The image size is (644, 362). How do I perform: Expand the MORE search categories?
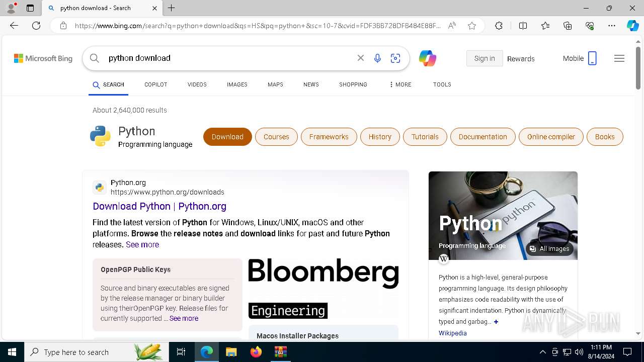400,84
